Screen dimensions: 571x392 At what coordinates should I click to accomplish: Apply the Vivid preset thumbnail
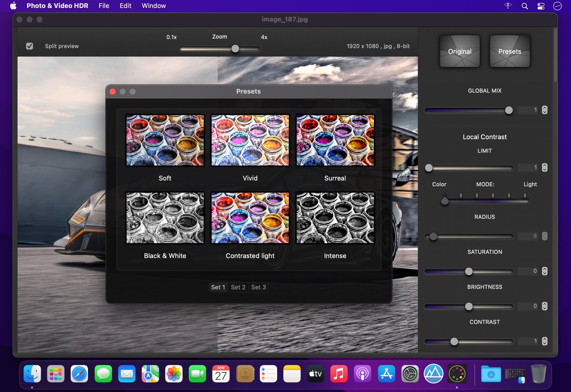coord(250,140)
